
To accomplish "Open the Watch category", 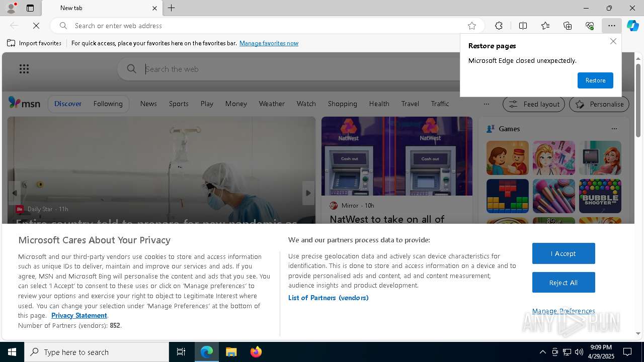I will [306, 104].
